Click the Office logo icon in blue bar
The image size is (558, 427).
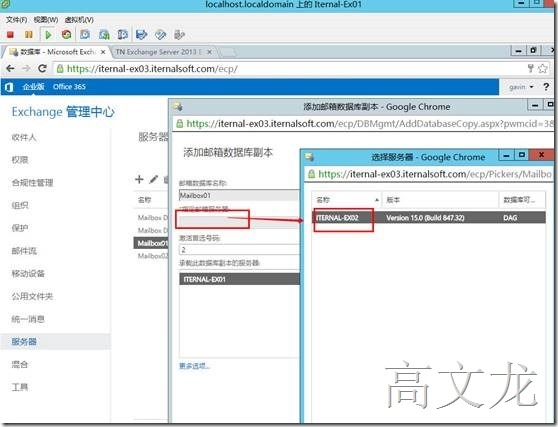(x=10, y=87)
